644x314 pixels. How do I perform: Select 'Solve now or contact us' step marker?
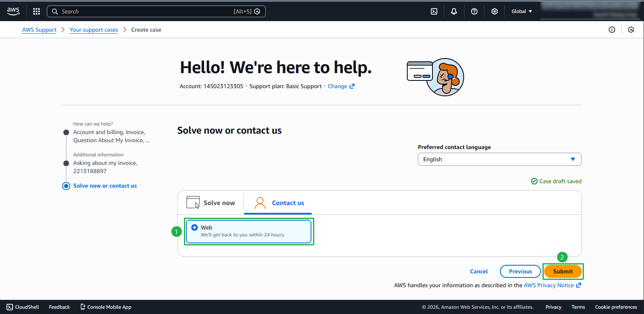click(66, 186)
